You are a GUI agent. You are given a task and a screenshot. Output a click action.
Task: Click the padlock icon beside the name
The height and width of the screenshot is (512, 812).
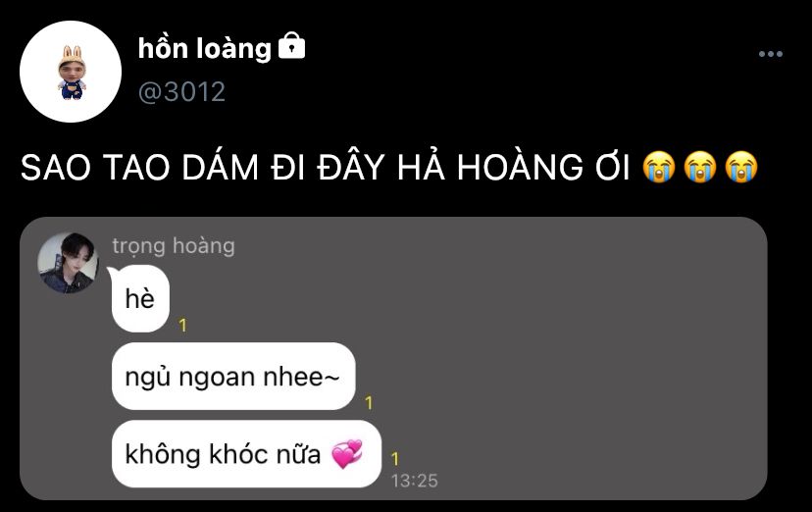291,45
